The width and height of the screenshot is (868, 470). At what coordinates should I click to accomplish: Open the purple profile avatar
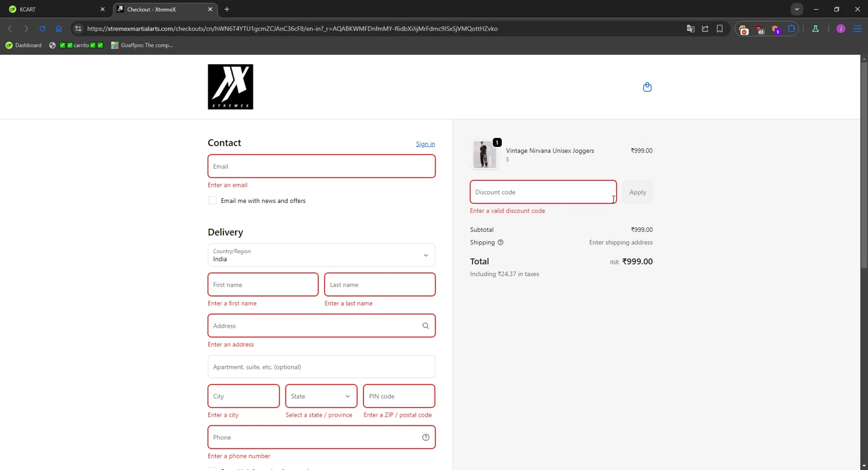click(841, 28)
